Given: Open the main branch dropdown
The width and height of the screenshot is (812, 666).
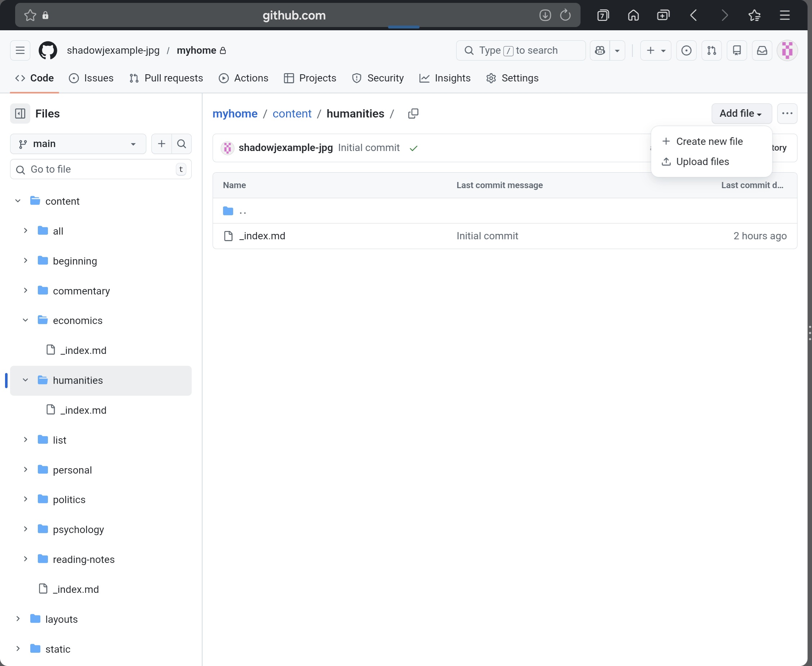Looking at the screenshot, I should (78, 144).
